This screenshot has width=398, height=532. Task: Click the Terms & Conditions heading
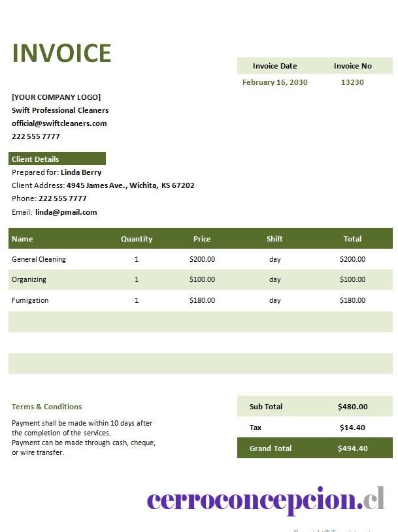tap(46, 407)
